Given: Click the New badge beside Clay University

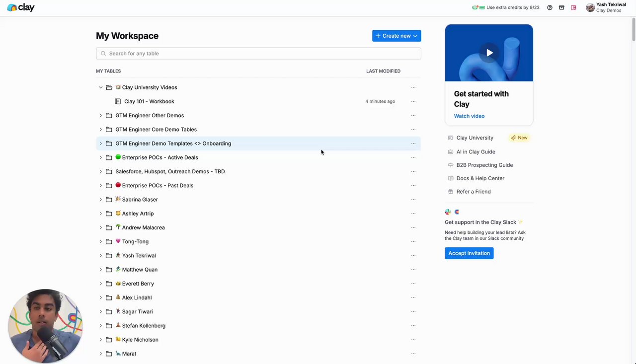Looking at the screenshot, I should coord(519,138).
